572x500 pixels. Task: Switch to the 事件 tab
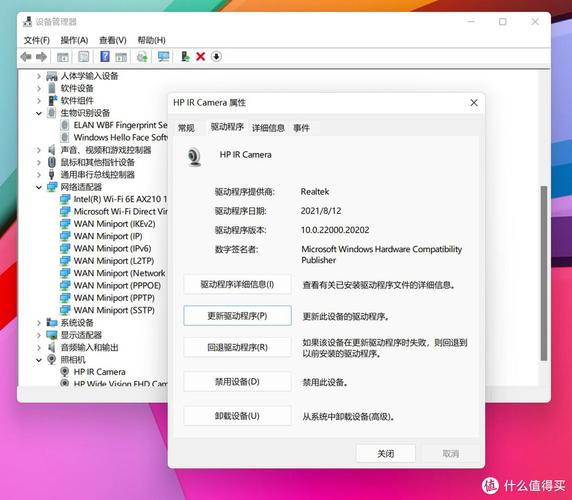(301, 128)
